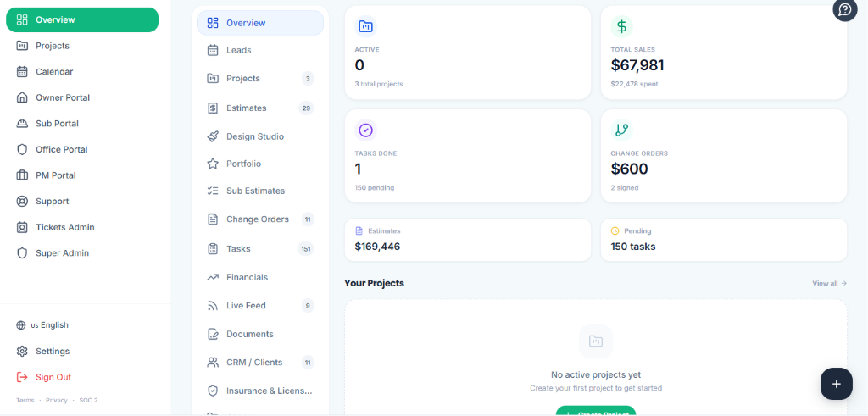868x416 pixels.
Task: Click the 9 badge next to Live Feed
Action: pos(307,305)
